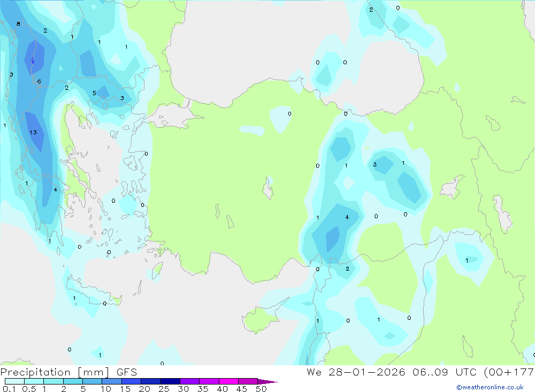Click the 0.1–0.5 mm legend color swatch
The width and height of the screenshot is (535, 392).
coord(14,381)
